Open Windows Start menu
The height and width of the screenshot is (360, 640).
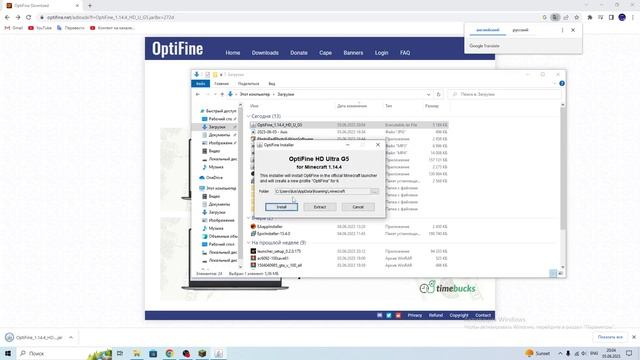tap(8, 353)
